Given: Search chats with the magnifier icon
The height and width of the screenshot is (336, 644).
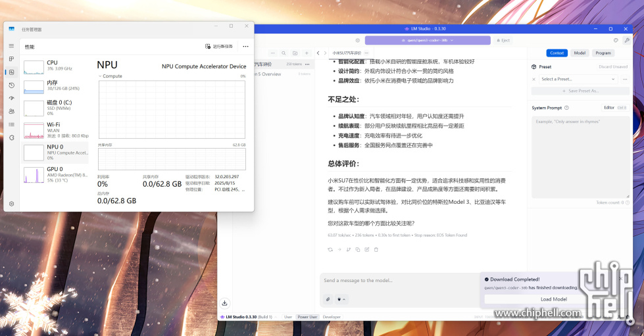Looking at the screenshot, I should (x=284, y=53).
